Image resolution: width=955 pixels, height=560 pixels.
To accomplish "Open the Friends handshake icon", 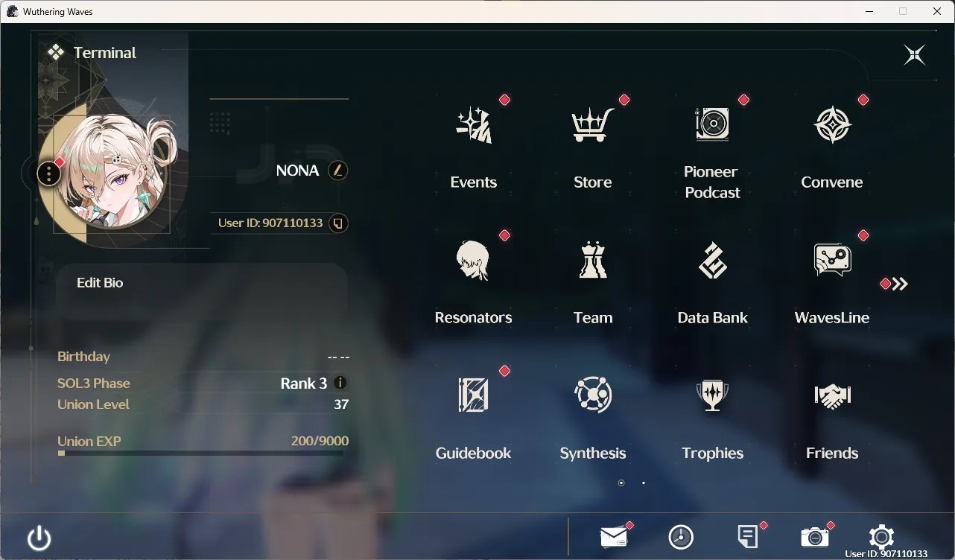I will 832,395.
